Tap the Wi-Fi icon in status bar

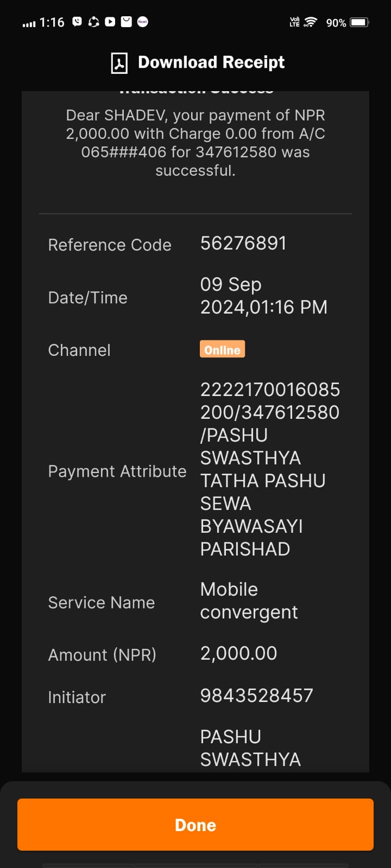point(310,22)
